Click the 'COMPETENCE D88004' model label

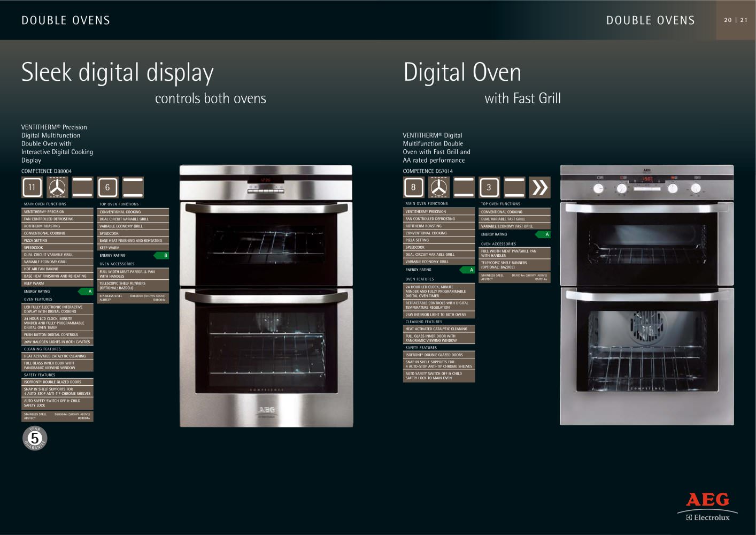pyautogui.click(x=47, y=171)
